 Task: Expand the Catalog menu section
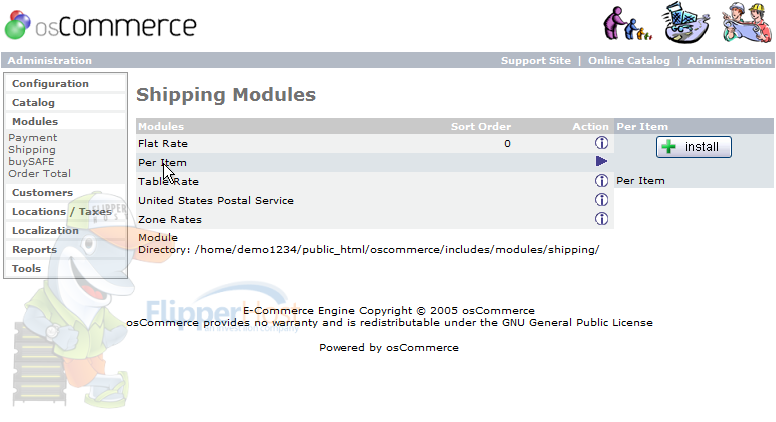pyautogui.click(x=33, y=102)
